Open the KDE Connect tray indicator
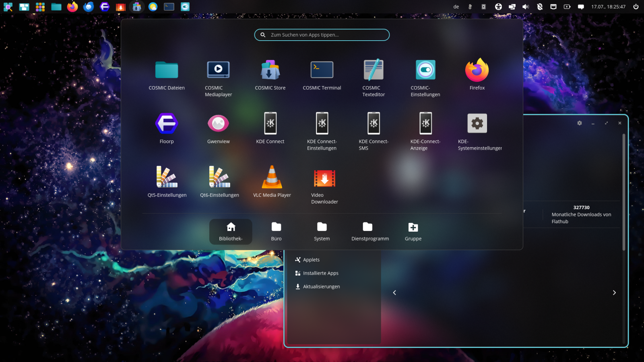Image resolution: width=644 pixels, height=362 pixels. [484, 7]
